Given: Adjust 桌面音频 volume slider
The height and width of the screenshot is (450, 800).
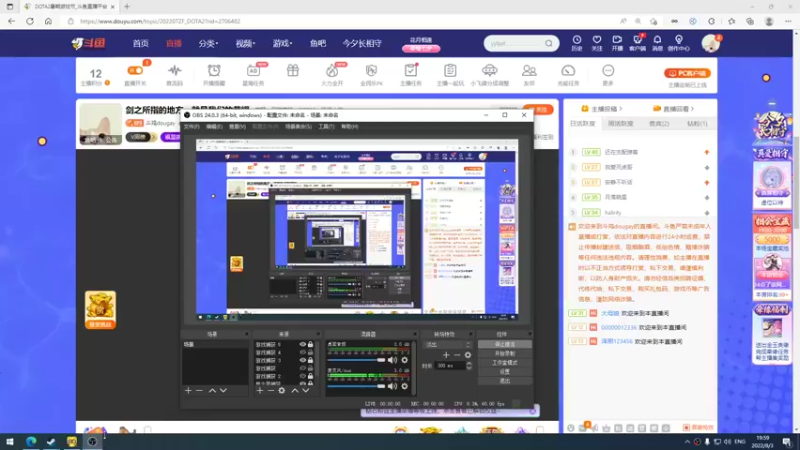Looking at the screenshot, I should tap(356, 360).
